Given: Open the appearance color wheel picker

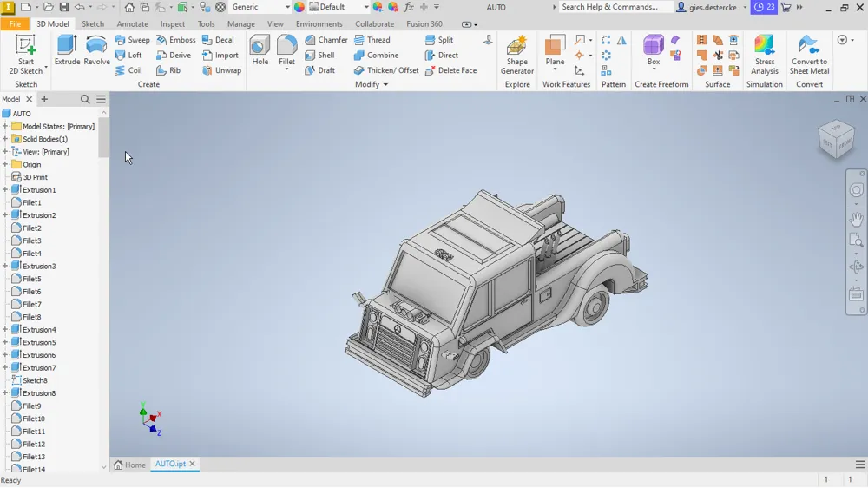Looking at the screenshot, I should tap(299, 7).
